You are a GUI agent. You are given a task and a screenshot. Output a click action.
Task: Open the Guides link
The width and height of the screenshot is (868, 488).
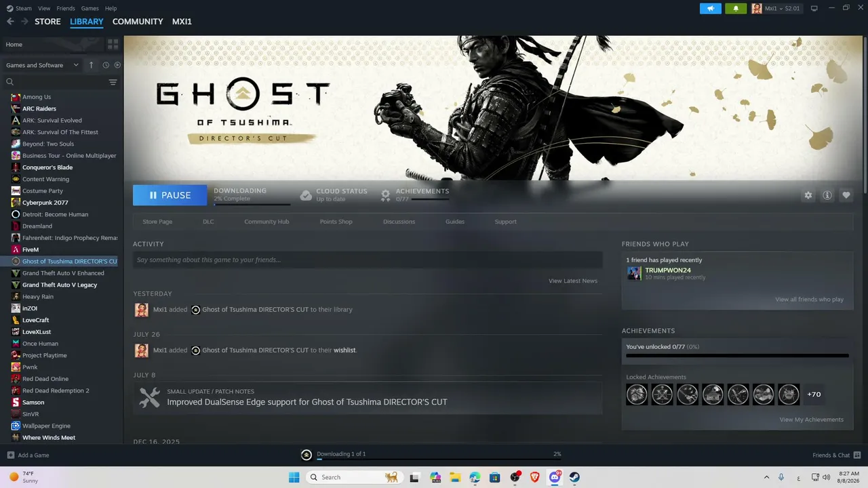(x=455, y=222)
